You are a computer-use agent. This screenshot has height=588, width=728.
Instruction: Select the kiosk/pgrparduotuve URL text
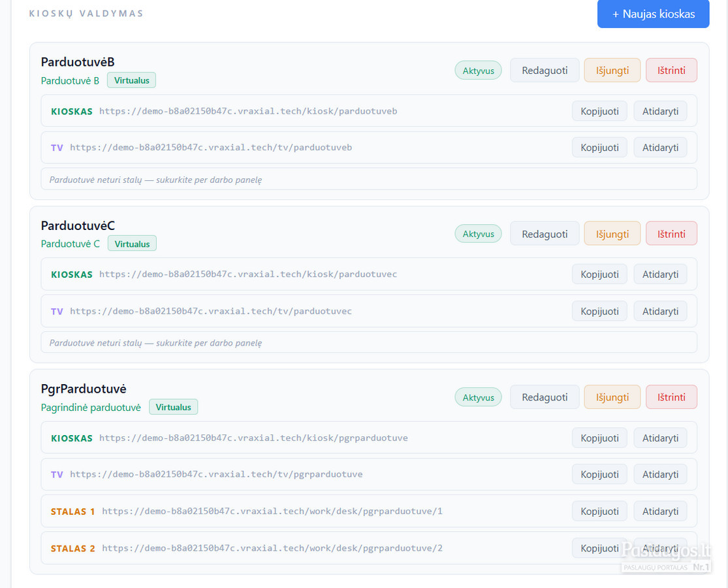coord(253,438)
